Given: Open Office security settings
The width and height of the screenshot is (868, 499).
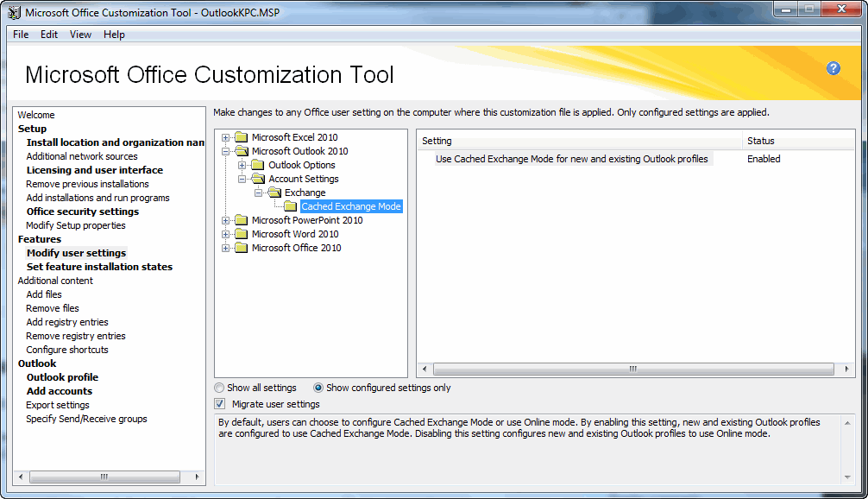Looking at the screenshot, I should [83, 212].
